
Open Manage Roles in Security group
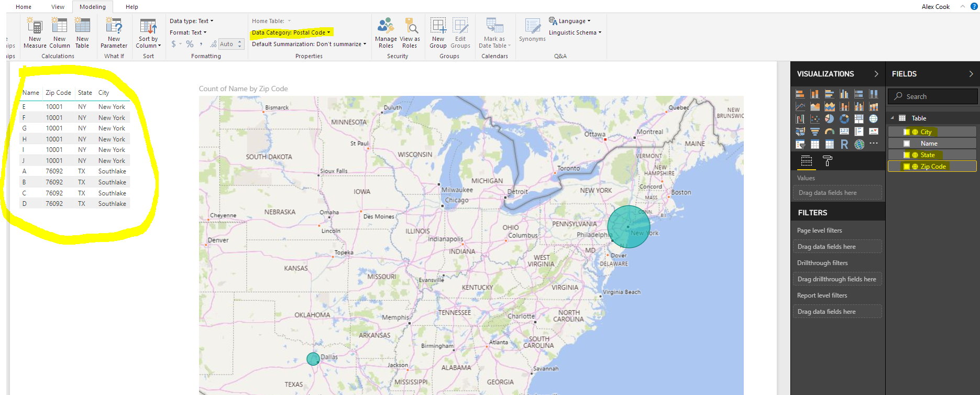coord(386,34)
